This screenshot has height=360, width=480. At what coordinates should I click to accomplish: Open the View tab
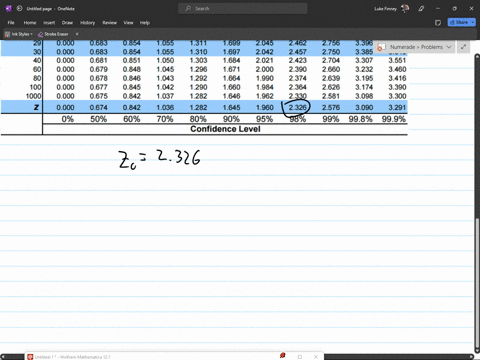point(128,23)
